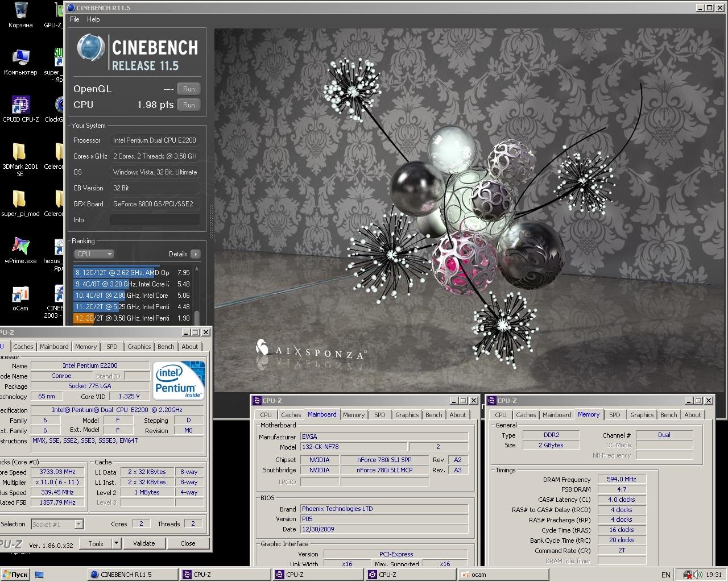
Task: Click the Processor name field in Cinebench
Action: tap(155, 140)
